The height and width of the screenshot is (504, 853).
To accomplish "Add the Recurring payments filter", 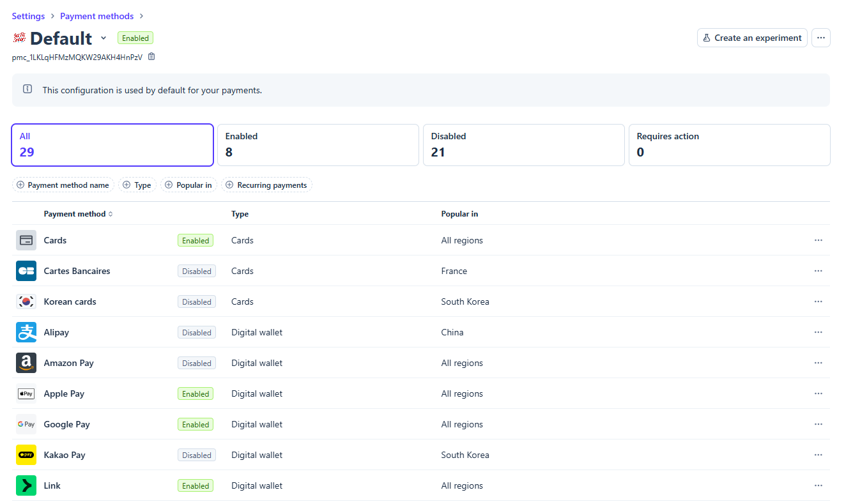I will click(x=266, y=185).
